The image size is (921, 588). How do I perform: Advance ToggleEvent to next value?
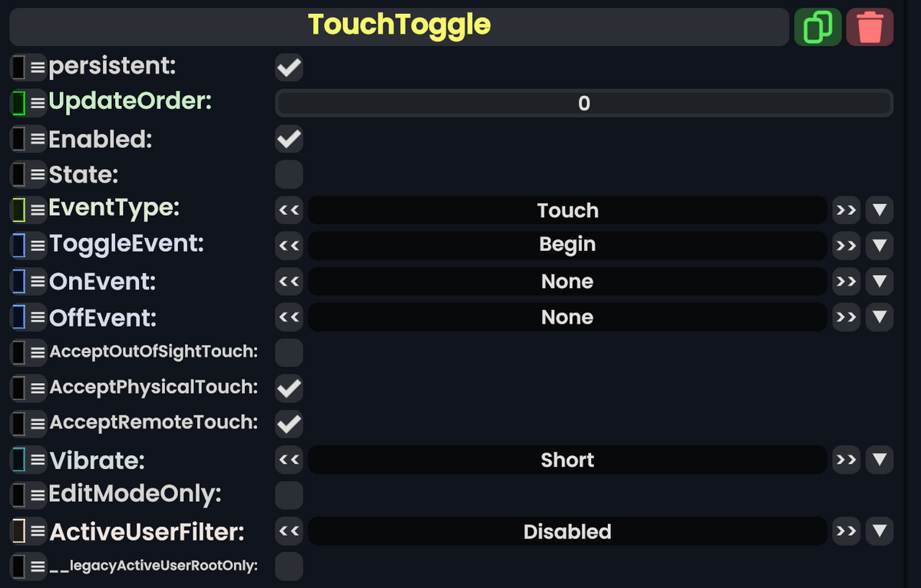(x=846, y=245)
